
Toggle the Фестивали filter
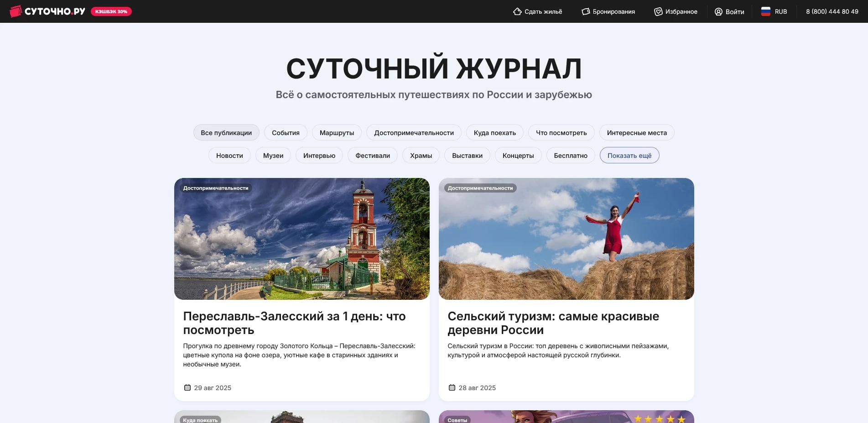pos(372,155)
